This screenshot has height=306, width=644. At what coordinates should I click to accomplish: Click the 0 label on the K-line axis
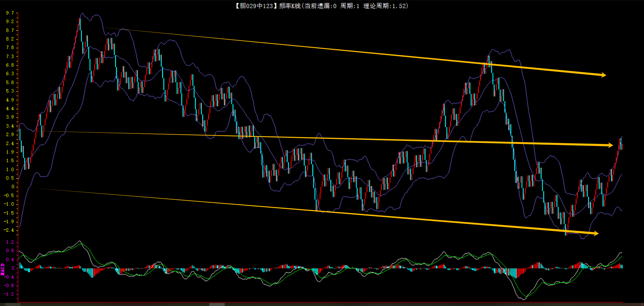pyautogui.click(x=13, y=187)
